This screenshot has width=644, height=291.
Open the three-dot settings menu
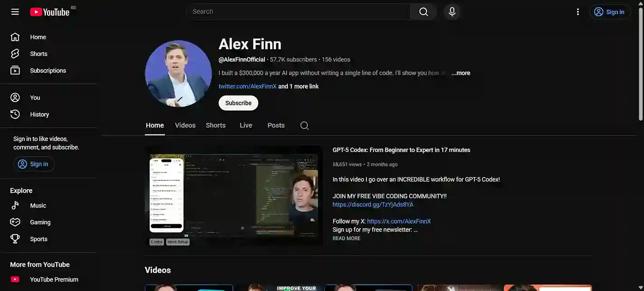[578, 12]
